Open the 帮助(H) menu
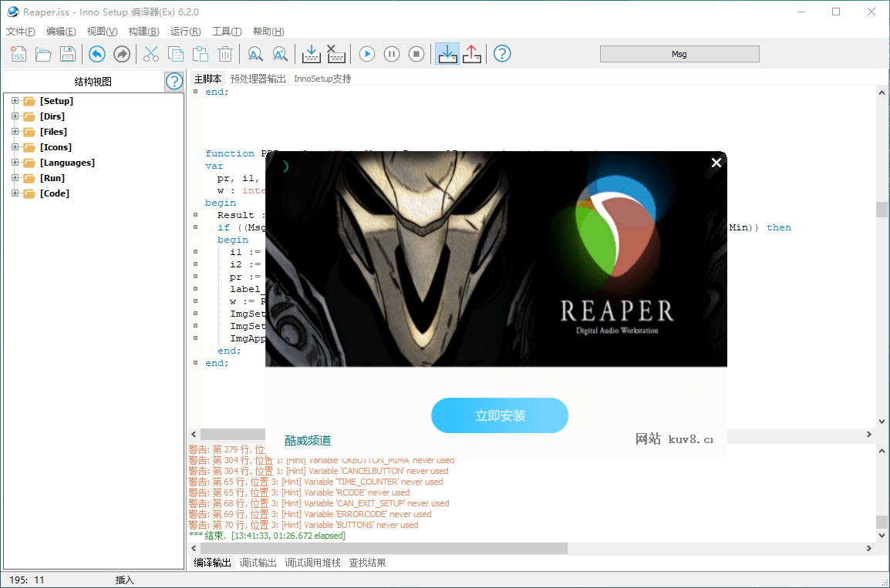The image size is (890, 588). click(x=268, y=31)
